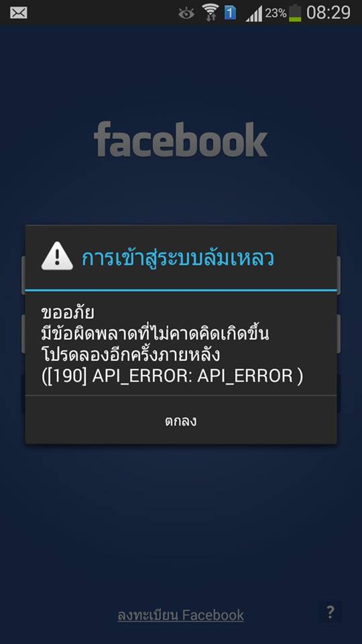Tap the warning triangle icon in dialog
The width and height of the screenshot is (362, 644).
tap(57, 256)
